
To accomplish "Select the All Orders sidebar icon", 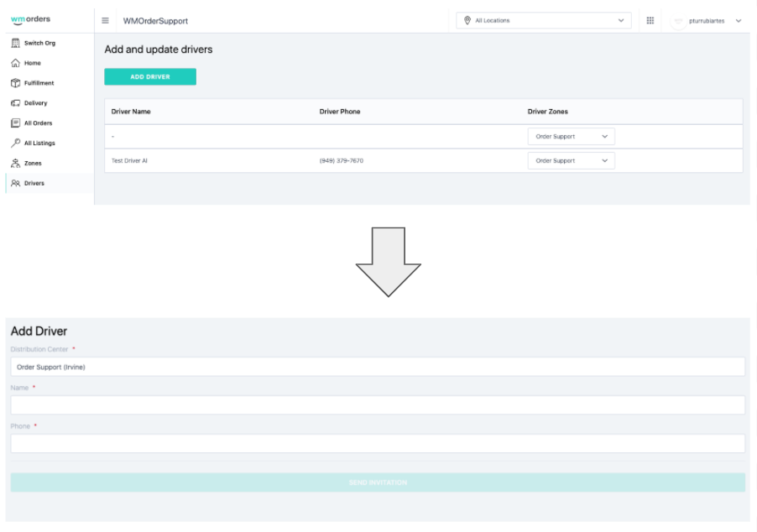I will 14,123.
